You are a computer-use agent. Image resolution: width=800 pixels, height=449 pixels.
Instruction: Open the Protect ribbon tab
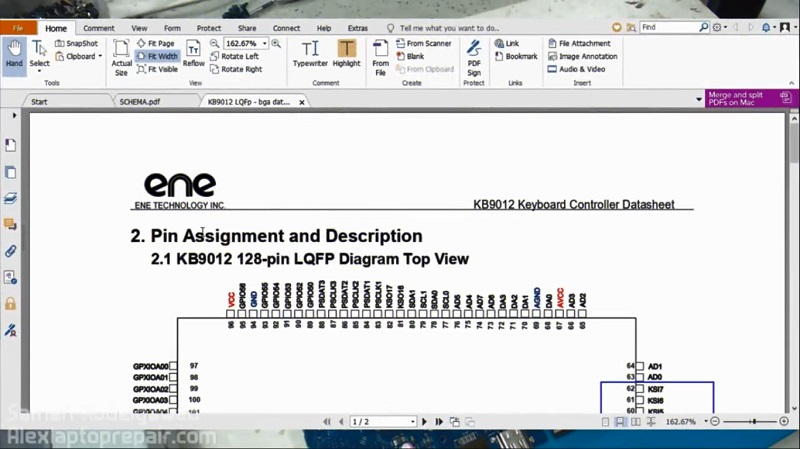click(x=209, y=28)
